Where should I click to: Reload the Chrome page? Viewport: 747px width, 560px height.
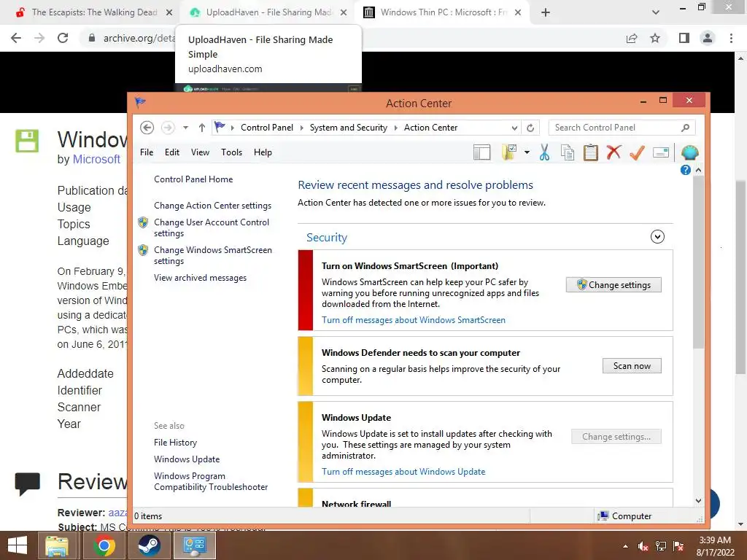pyautogui.click(x=63, y=38)
